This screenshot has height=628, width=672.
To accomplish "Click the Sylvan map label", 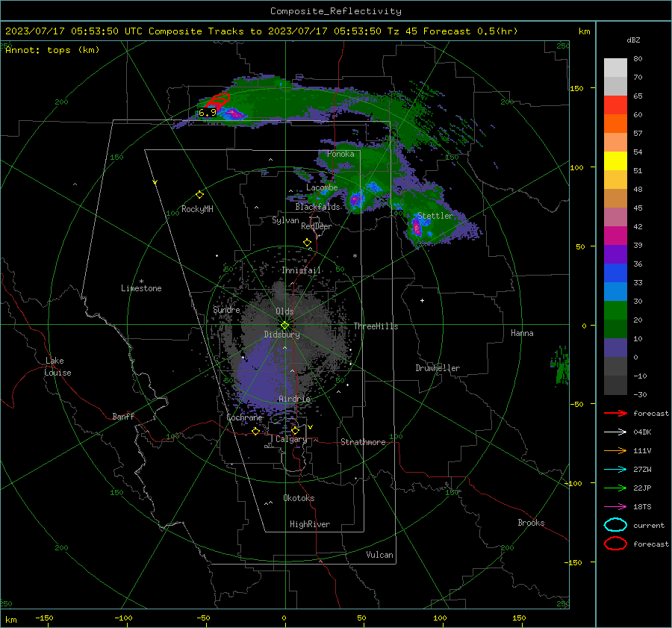I will pos(285,220).
